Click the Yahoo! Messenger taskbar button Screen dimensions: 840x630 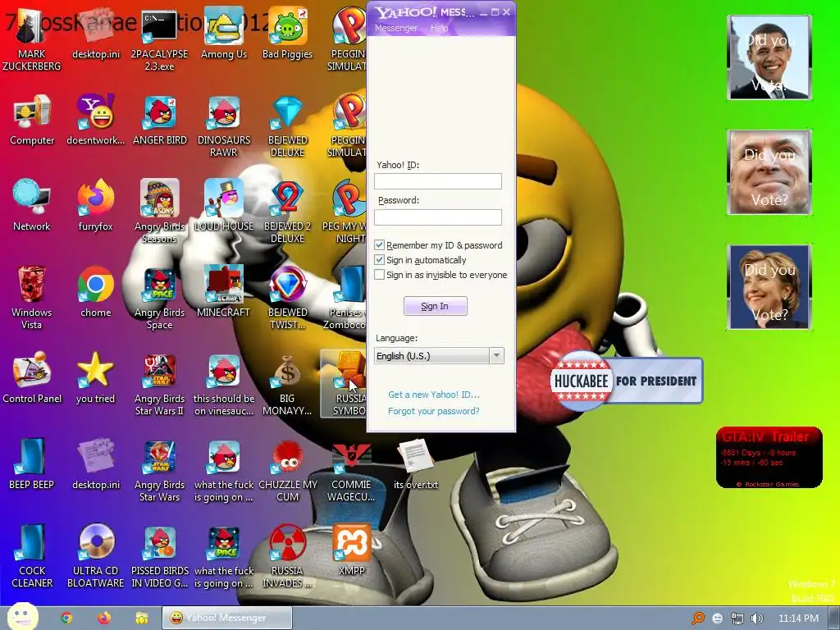227,618
